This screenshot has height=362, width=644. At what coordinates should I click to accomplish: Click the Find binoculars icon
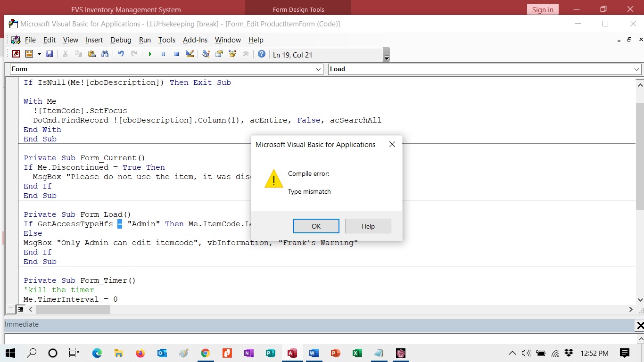click(x=105, y=54)
